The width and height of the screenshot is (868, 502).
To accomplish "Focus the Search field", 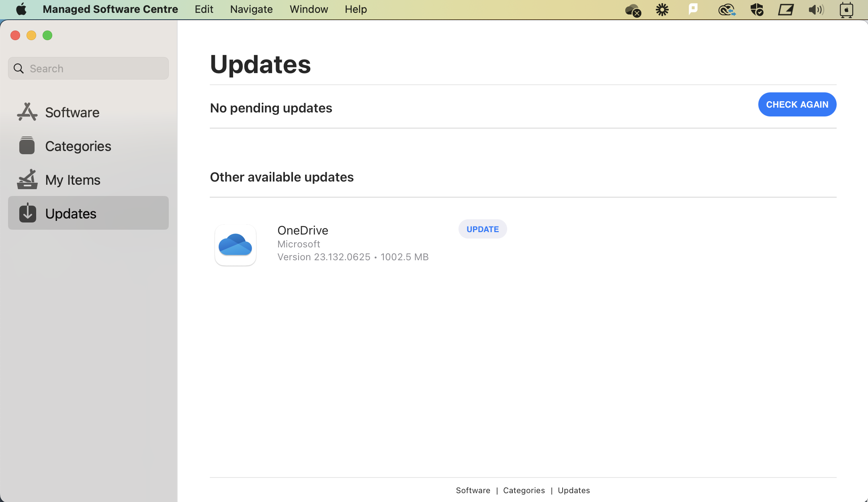I will (x=88, y=68).
